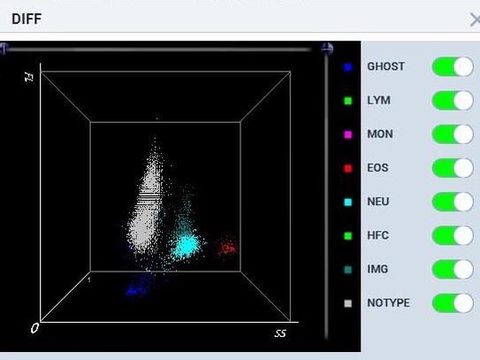Turn off the GHOST toggle

453,67
